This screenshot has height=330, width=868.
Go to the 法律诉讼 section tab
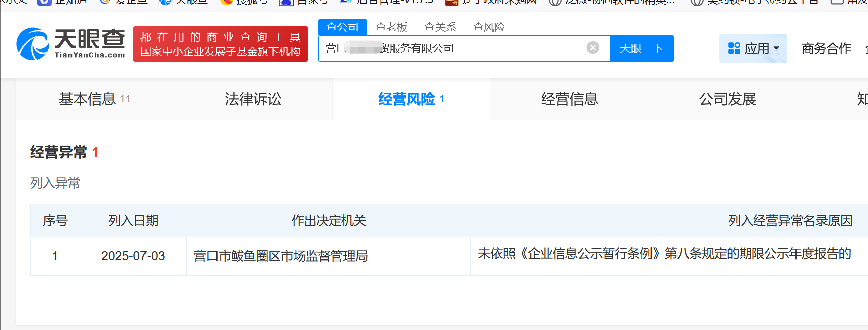(x=253, y=99)
